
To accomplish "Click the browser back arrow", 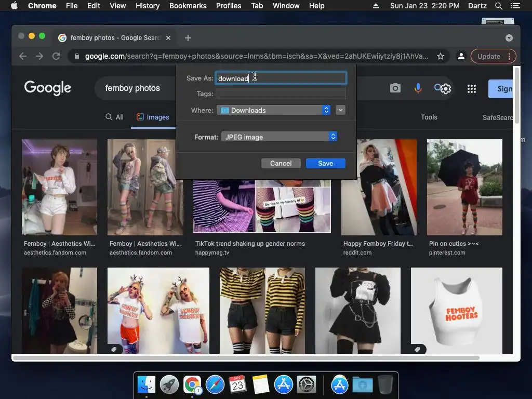I will [23, 56].
